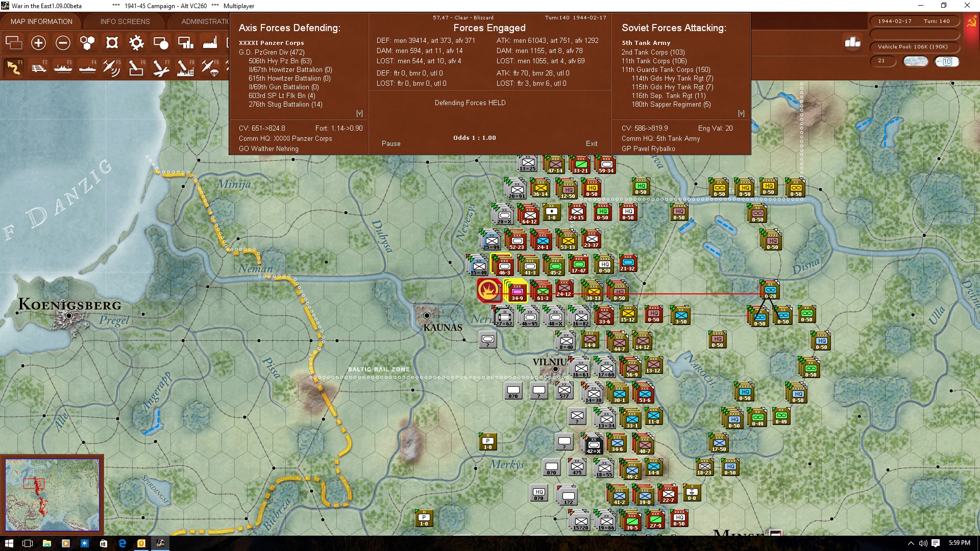Open File Explorer from the taskbar
The image size is (980, 551).
click(x=46, y=543)
